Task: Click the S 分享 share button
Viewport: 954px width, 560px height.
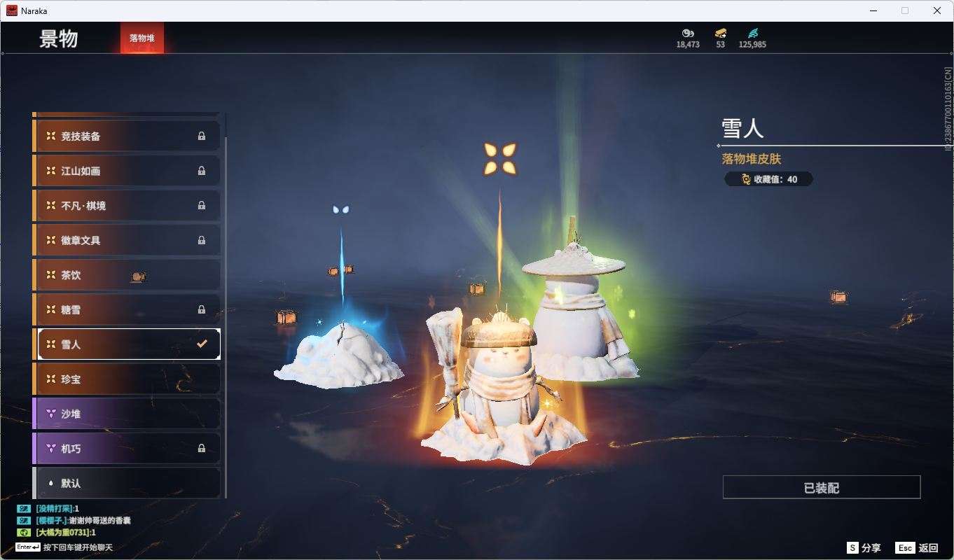Action: [864, 548]
